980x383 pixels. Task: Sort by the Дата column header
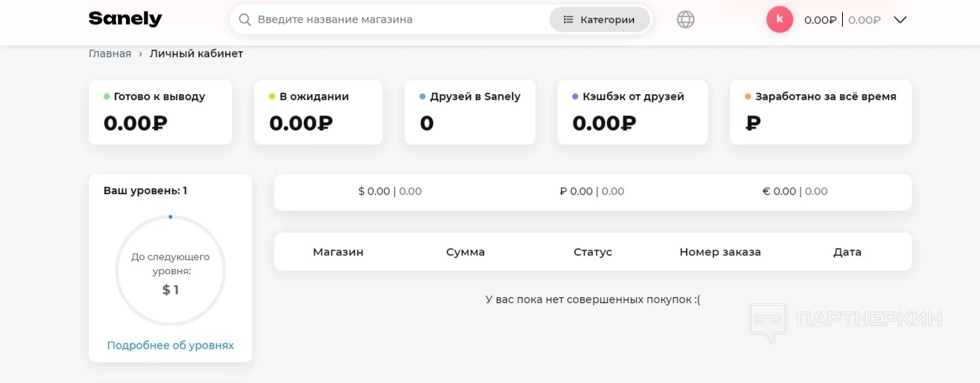847,252
